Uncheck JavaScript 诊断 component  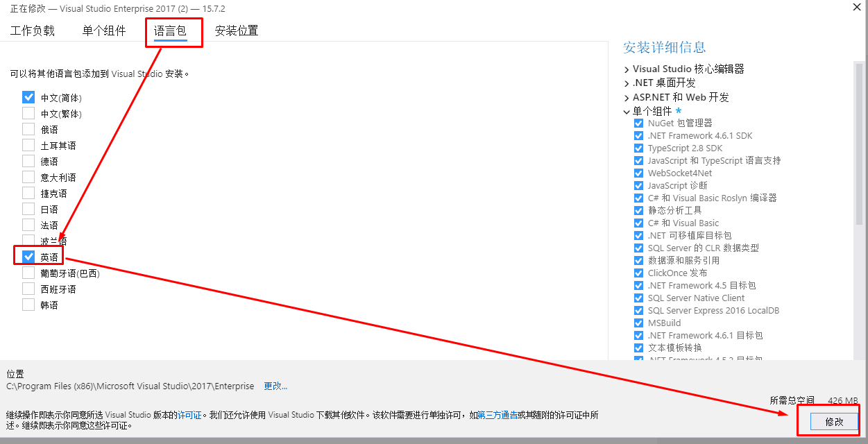tap(638, 185)
